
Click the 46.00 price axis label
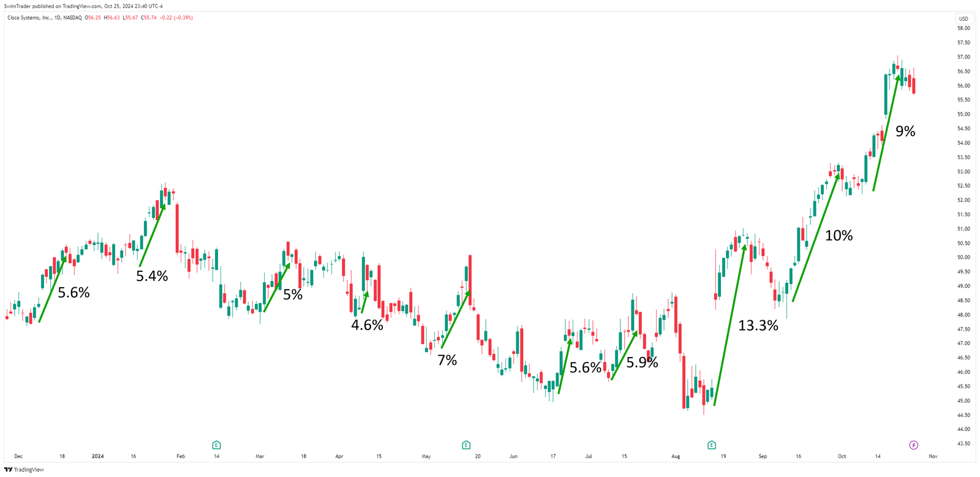[x=963, y=372]
